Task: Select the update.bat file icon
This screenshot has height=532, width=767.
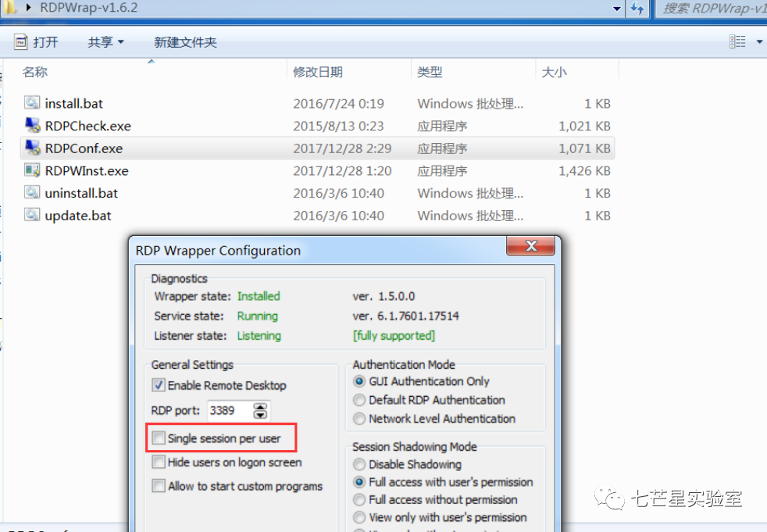Action: (32, 216)
